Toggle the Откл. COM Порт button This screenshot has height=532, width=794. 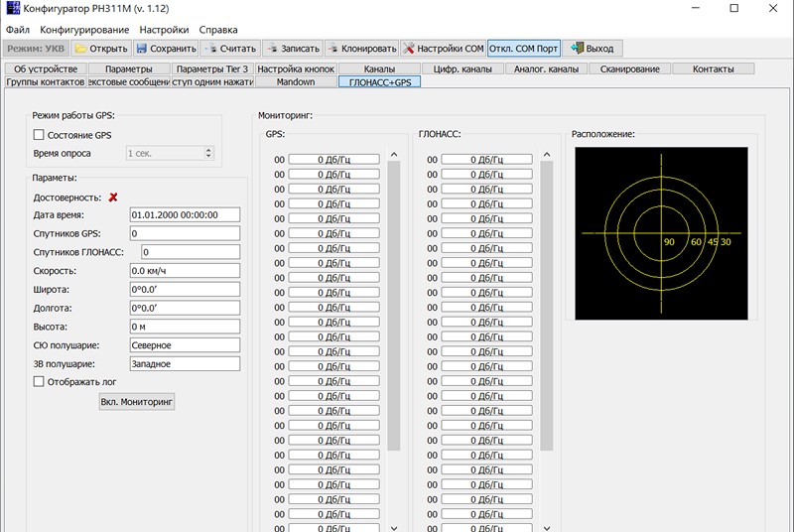click(x=523, y=48)
